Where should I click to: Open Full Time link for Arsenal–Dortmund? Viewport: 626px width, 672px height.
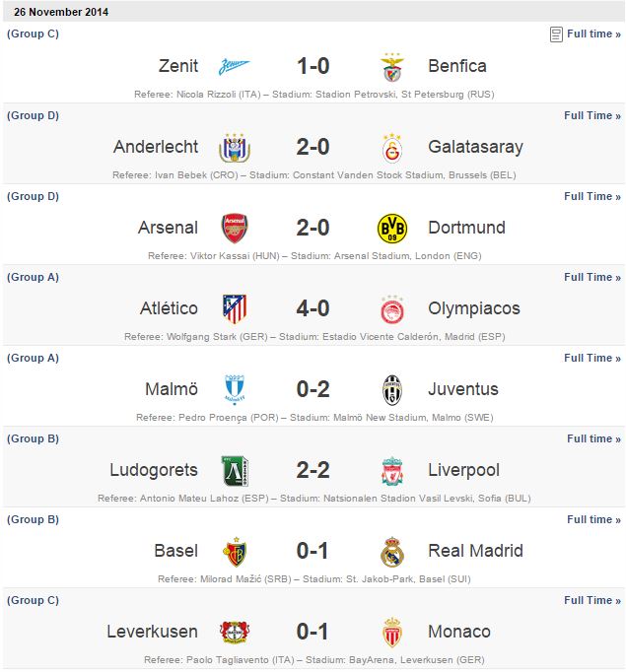(592, 196)
